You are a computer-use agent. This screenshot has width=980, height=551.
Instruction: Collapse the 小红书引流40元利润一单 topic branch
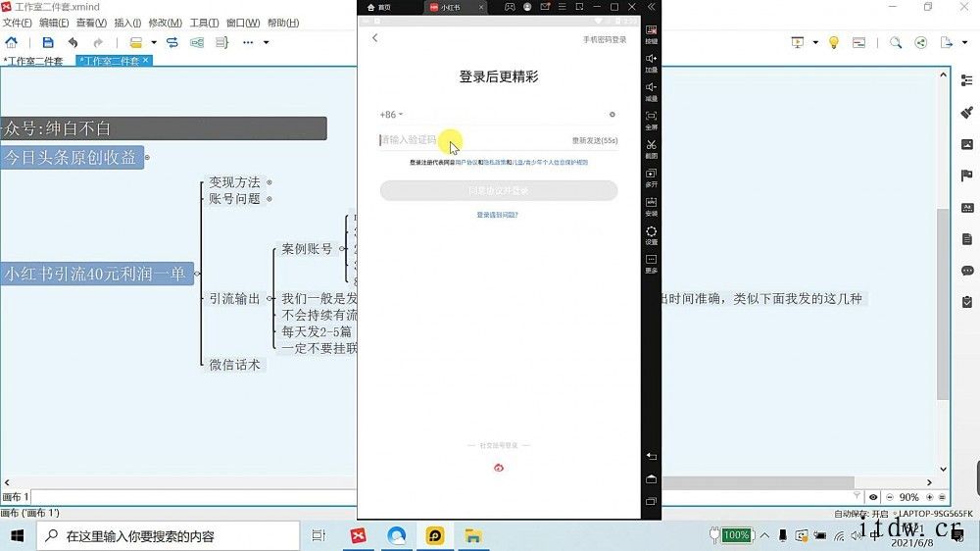coord(198,274)
